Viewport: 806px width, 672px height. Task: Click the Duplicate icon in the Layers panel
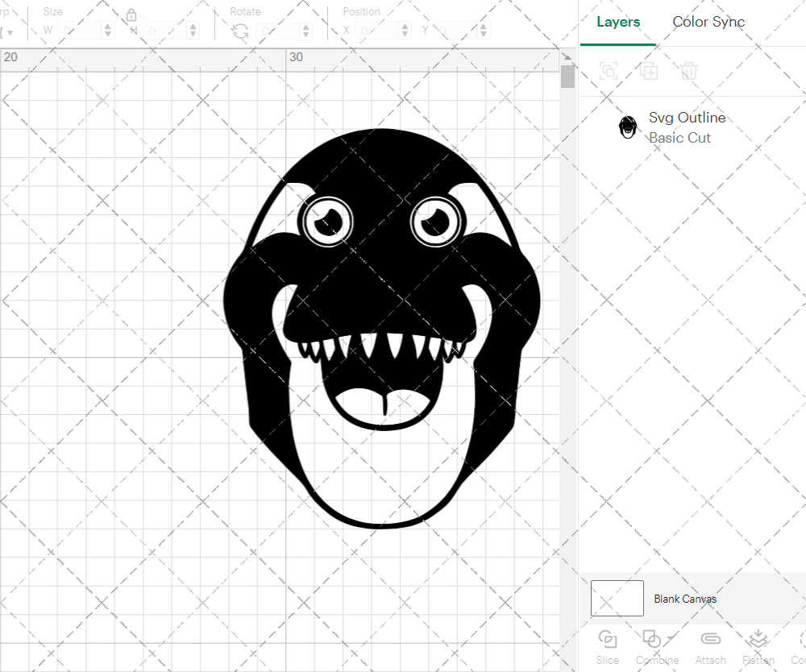click(x=648, y=71)
